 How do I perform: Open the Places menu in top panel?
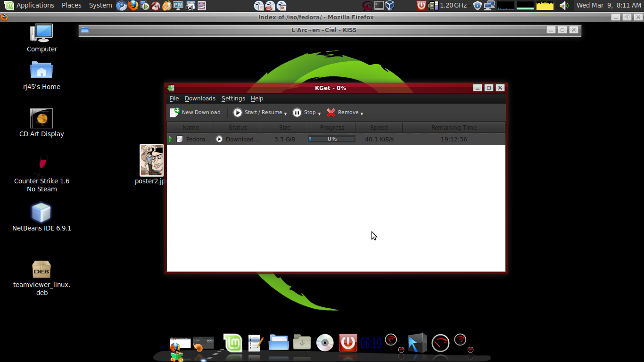coord(72,5)
